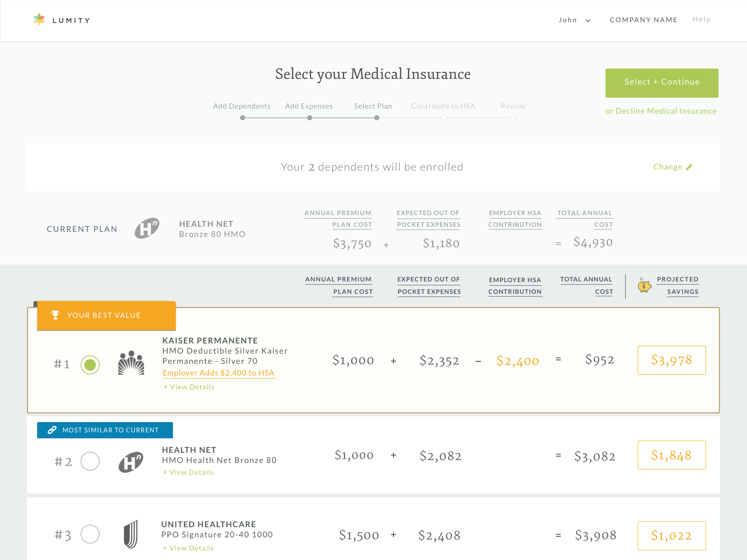The width and height of the screenshot is (747, 560).
Task: Select the United Healthcare #3 plan radio button
Action: pos(90,534)
